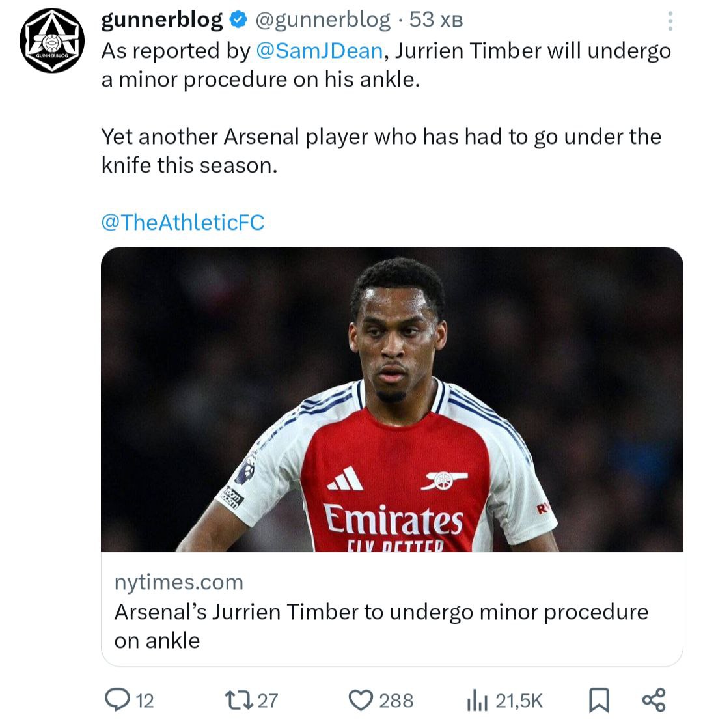Click the like count 288
This screenshot has width=703, height=728.
click(x=396, y=701)
